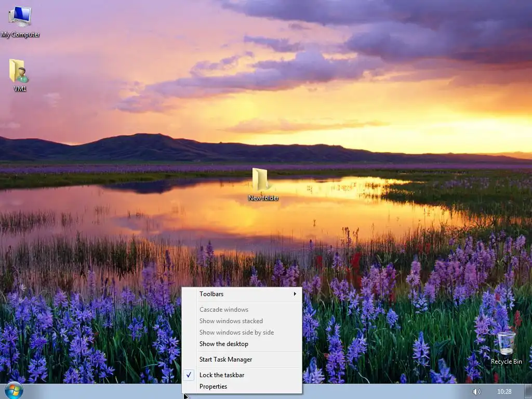Open the volume speaker tray icon
The image size is (532, 399).
click(x=477, y=392)
